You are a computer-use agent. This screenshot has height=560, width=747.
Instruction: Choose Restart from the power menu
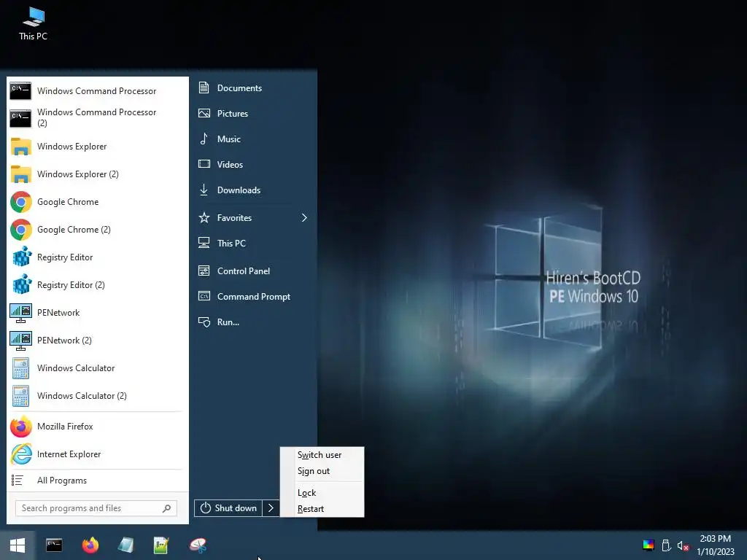pos(322,508)
